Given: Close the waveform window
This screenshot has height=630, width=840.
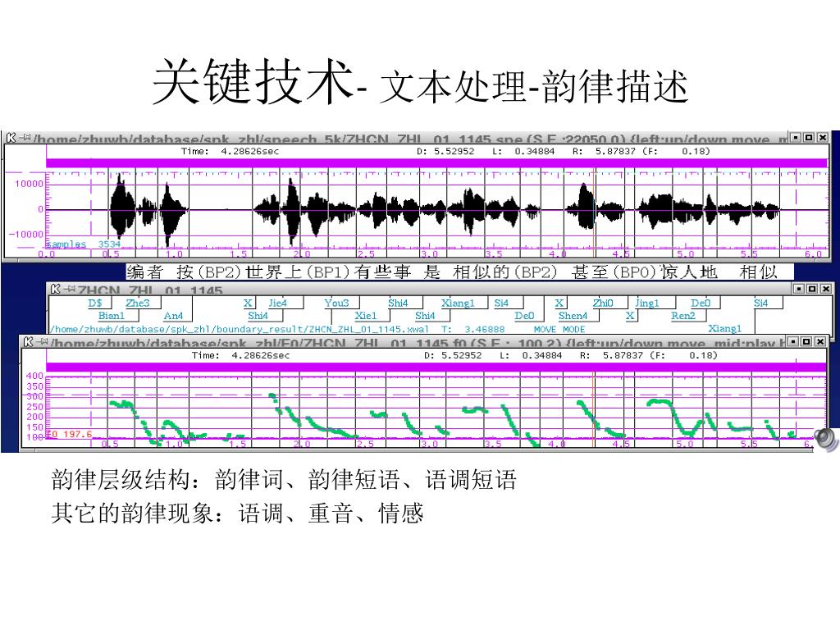Looking at the screenshot, I should coord(822,138).
